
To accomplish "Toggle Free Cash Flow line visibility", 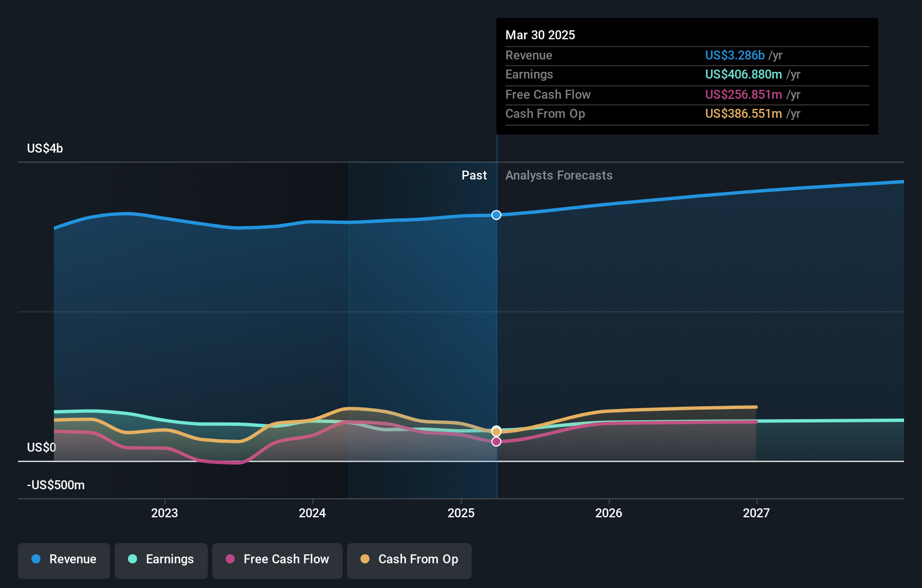I will click(277, 559).
